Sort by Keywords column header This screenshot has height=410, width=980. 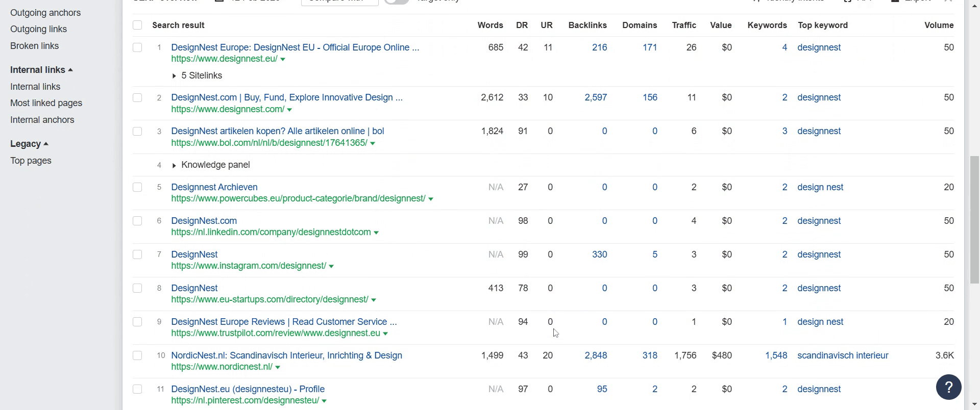point(768,25)
